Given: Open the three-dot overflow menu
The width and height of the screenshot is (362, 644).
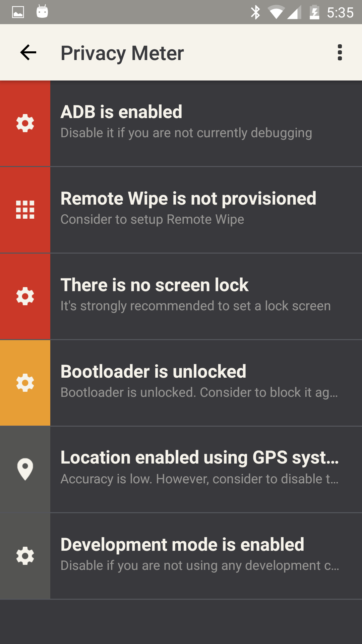Looking at the screenshot, I should click(340, 53).
